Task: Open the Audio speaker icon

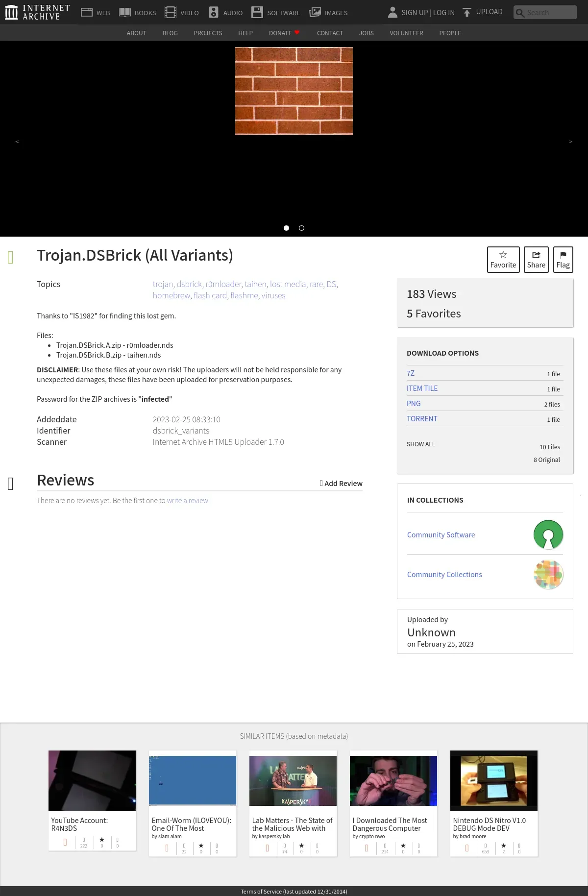Action: (x=214, y=12)
